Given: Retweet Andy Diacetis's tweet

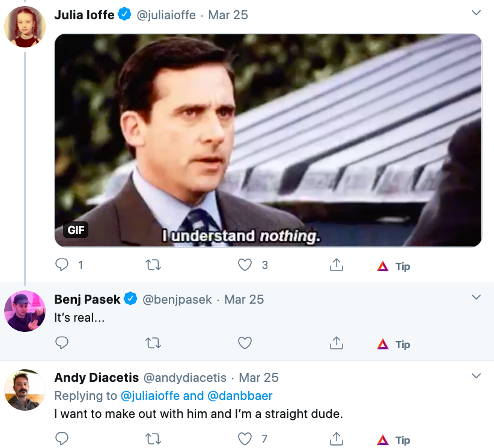Looking at the screenshot, I should [153, 438].
